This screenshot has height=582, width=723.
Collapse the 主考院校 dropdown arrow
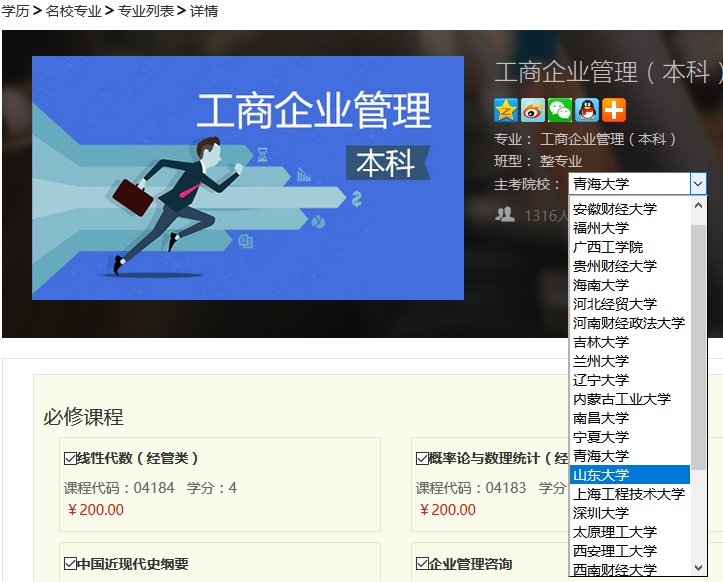coord(698,184)
